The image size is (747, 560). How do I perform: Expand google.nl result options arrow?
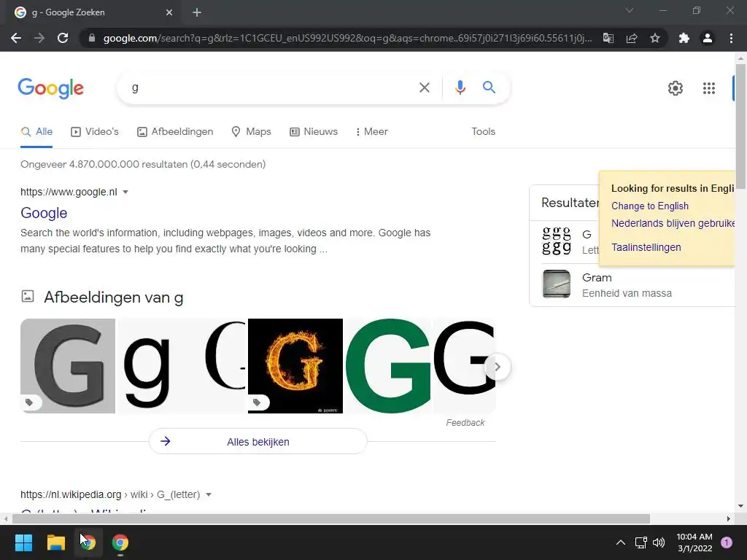tap(125, 192)
